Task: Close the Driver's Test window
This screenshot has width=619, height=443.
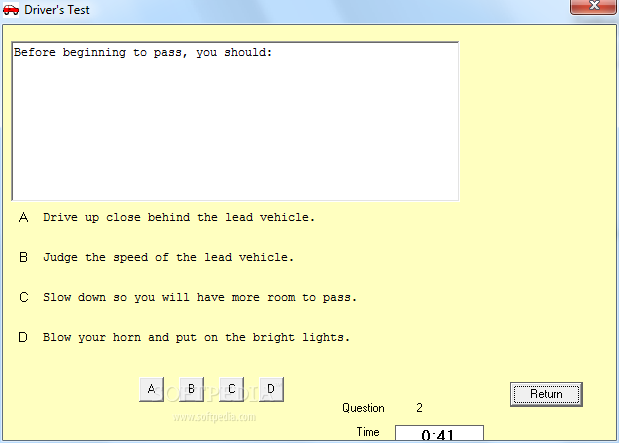Action: (593, 6)
